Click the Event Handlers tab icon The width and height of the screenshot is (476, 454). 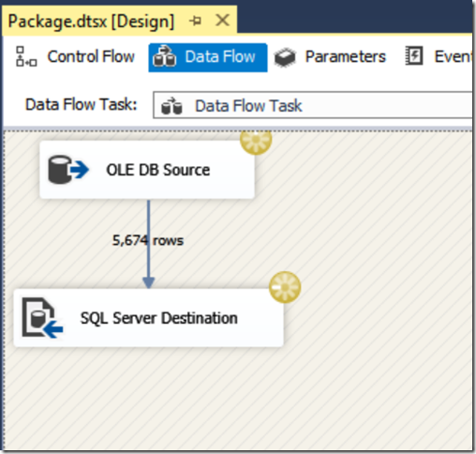tap(414, 56)
